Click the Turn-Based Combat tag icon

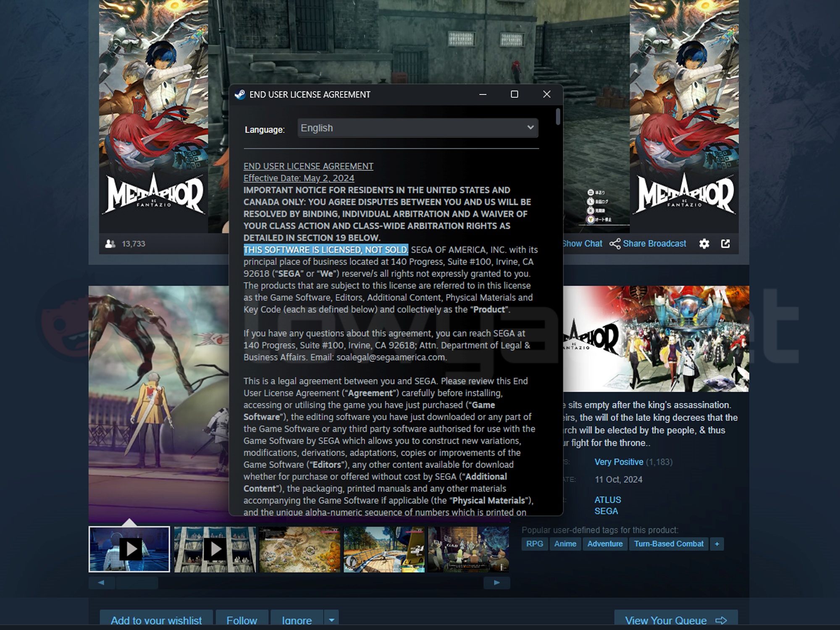click(669, 543)
